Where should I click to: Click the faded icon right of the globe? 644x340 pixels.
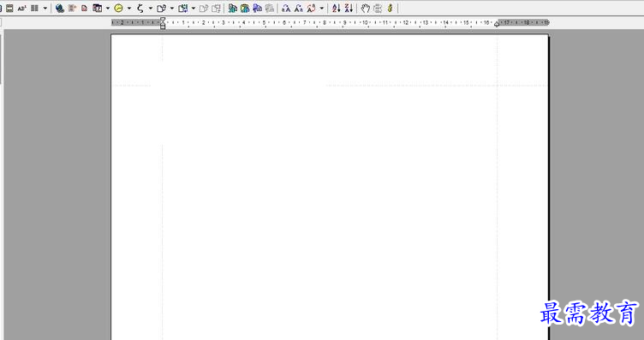72,8
